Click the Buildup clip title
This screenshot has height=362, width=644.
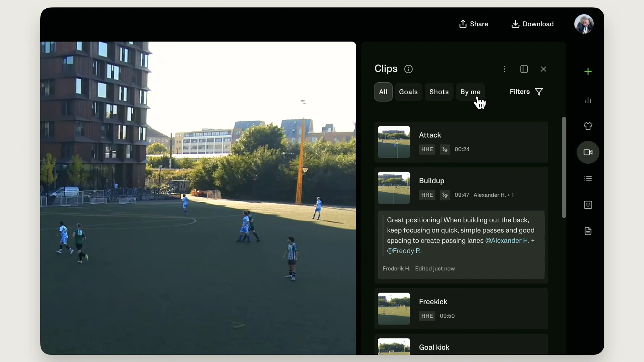pyautogui.click(x=431, y=181)
